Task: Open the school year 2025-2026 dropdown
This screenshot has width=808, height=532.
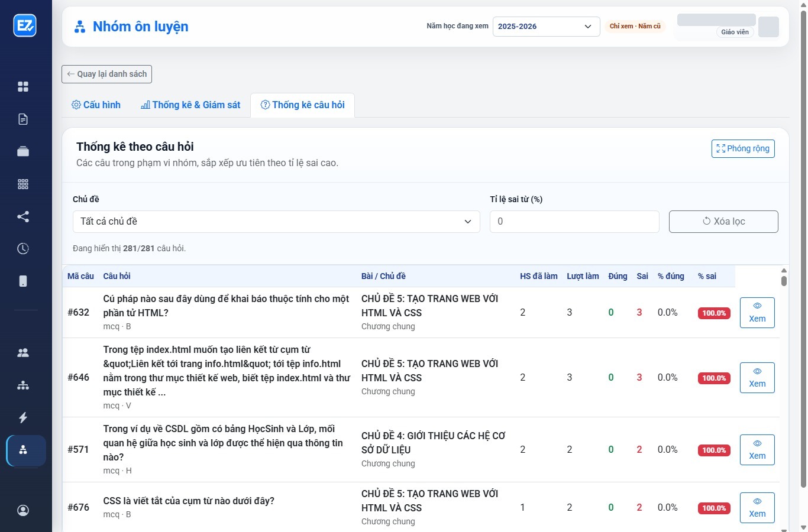Action: (547, 26)
